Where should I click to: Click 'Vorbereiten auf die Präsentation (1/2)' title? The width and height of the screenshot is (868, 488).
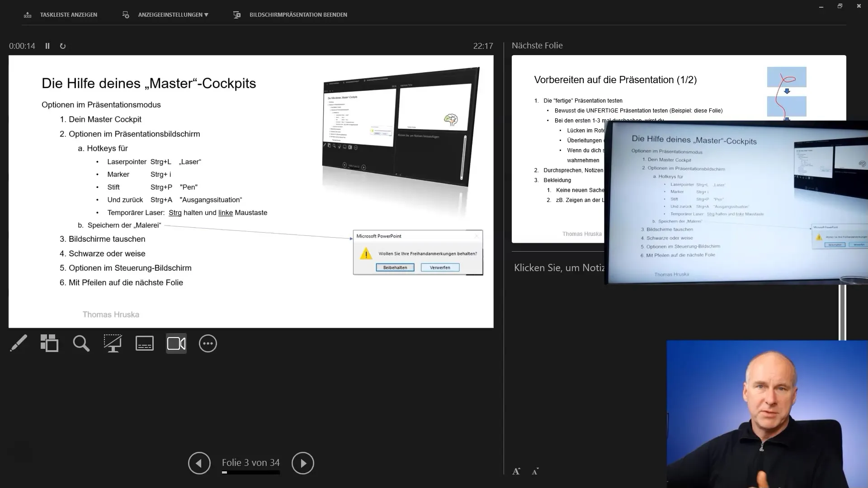(x=615, y=80)
